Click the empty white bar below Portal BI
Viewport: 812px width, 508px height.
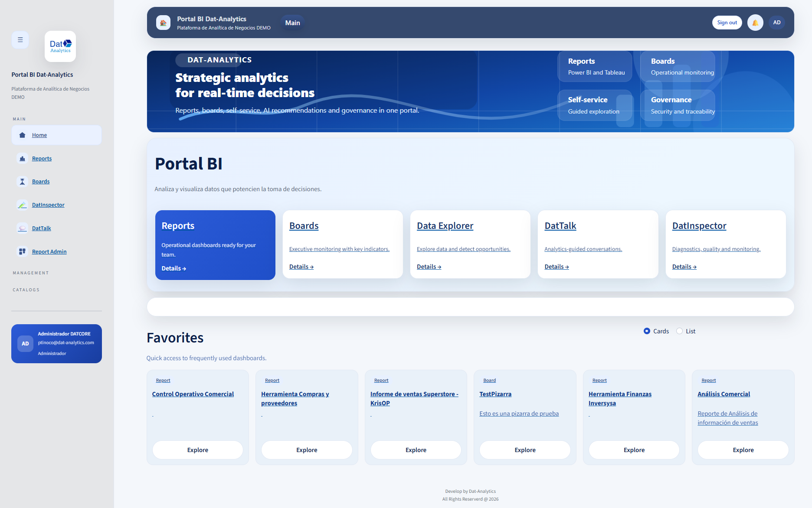tap(470, 307)
